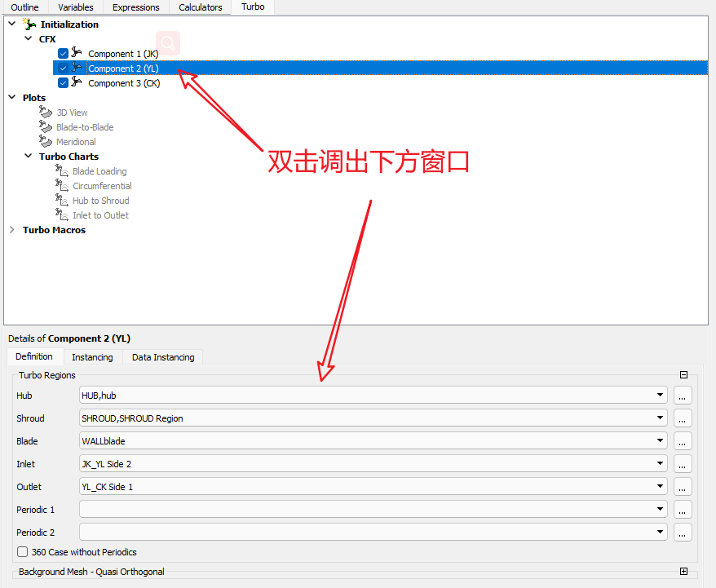Open the Meridional plot

(75, 142)
